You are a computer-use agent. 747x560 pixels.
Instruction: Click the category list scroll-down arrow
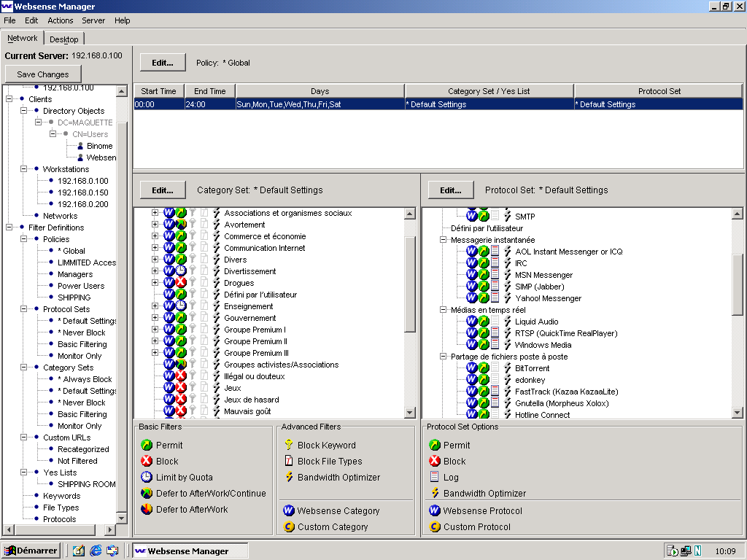click(x=409, y=413)
